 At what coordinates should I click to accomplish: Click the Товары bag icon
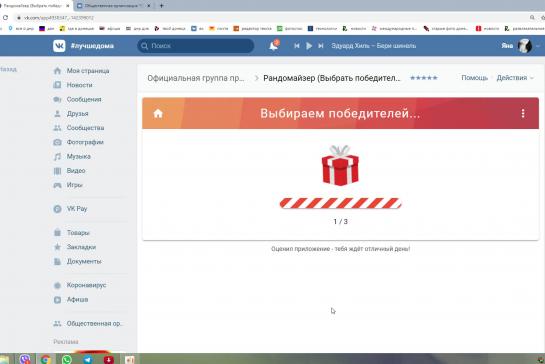click(x=57, y=233)
